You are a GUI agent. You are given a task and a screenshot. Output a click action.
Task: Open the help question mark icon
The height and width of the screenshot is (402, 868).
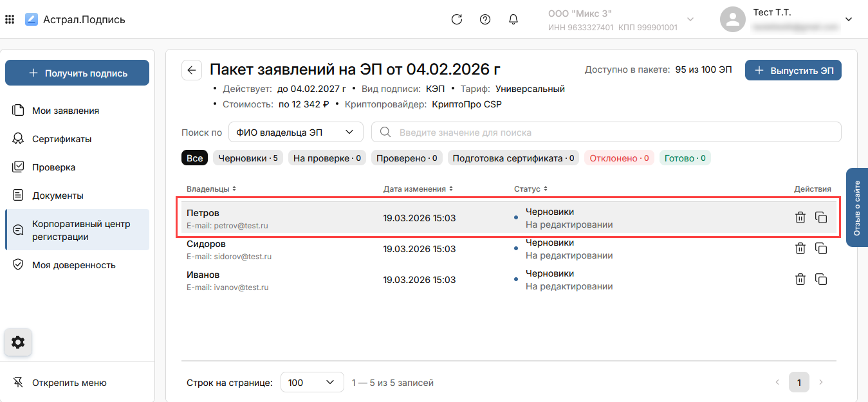485,19
